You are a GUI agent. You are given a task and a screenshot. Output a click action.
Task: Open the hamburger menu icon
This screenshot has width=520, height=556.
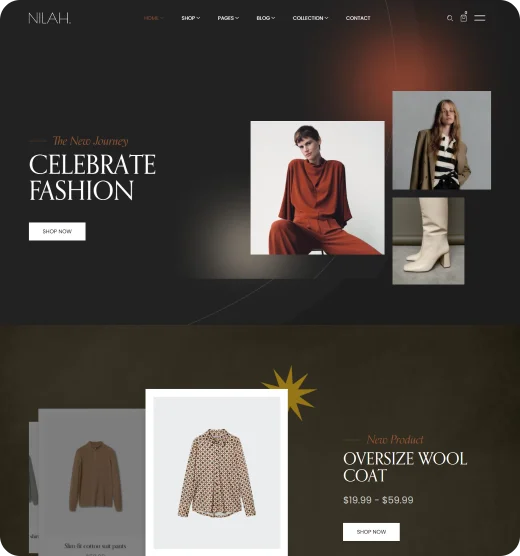tap(480, 18)
